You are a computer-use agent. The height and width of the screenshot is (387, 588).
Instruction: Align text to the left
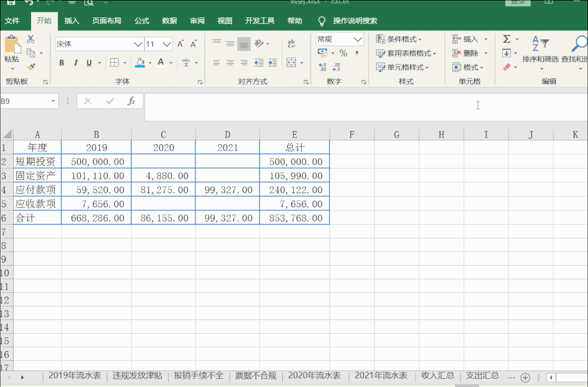[x=216, y=63]
